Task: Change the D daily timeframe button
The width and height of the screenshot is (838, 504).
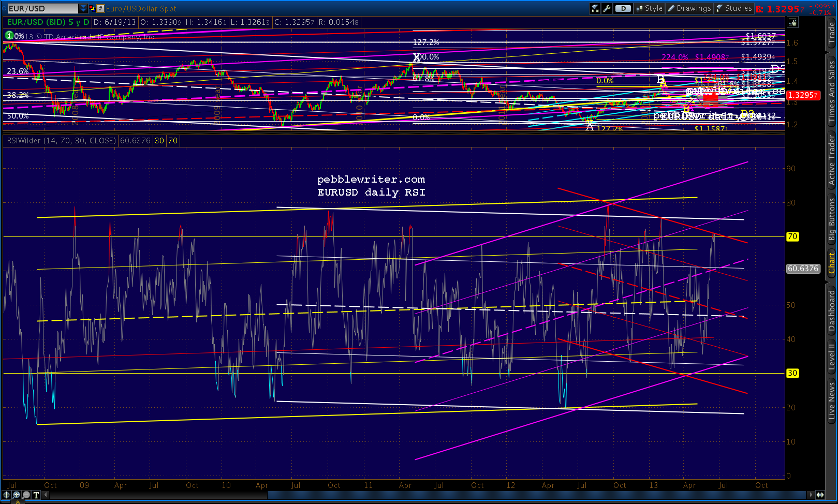Action: (x=623, y=8)
